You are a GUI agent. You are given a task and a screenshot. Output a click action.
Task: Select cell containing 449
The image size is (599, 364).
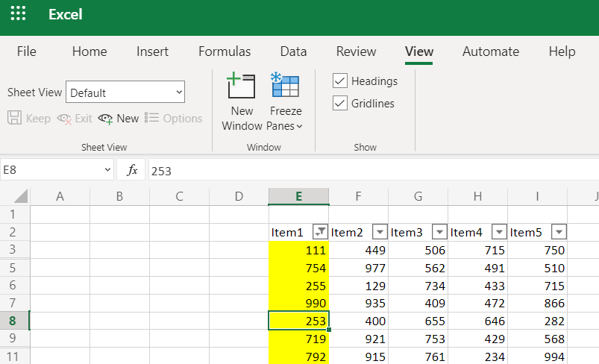pos(358,250)
